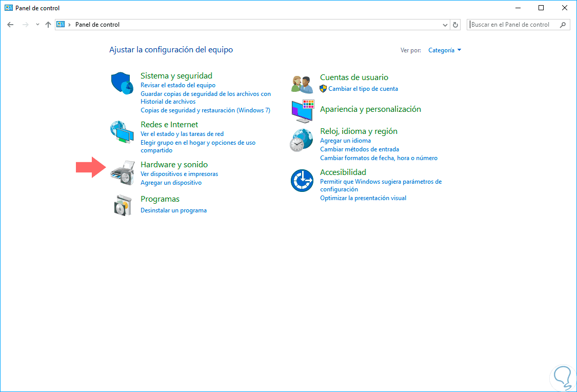Open the Categoría view-by dropdown
The image size is (577, 392).
445,50
